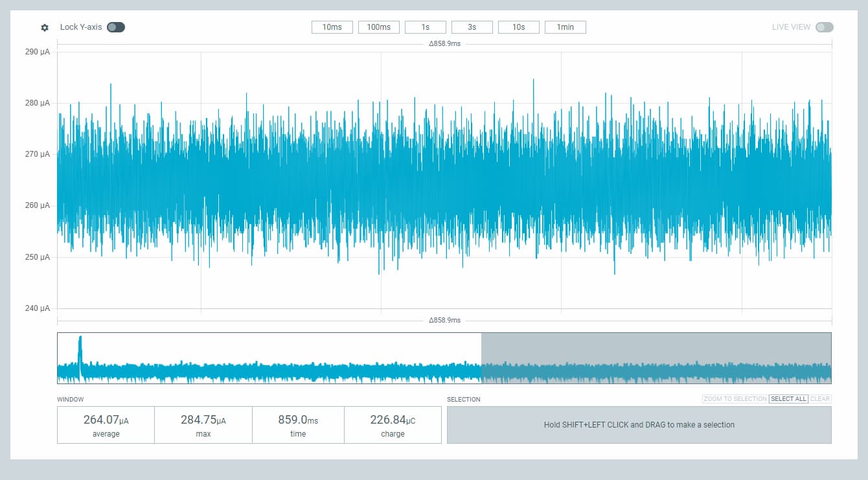Click the ZOOM TO SELECTION button
This screenshot has width=868, height=480.
(x=735, y=399)
